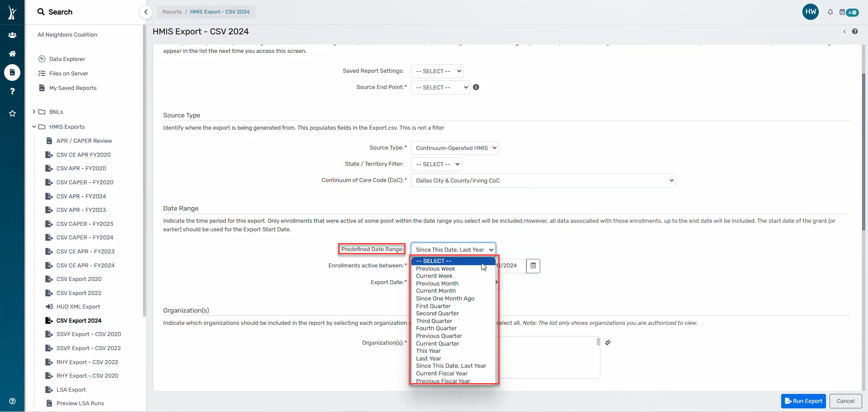Click the info icon next to Source End Point
868x412 pixels.
click(476, 87)
